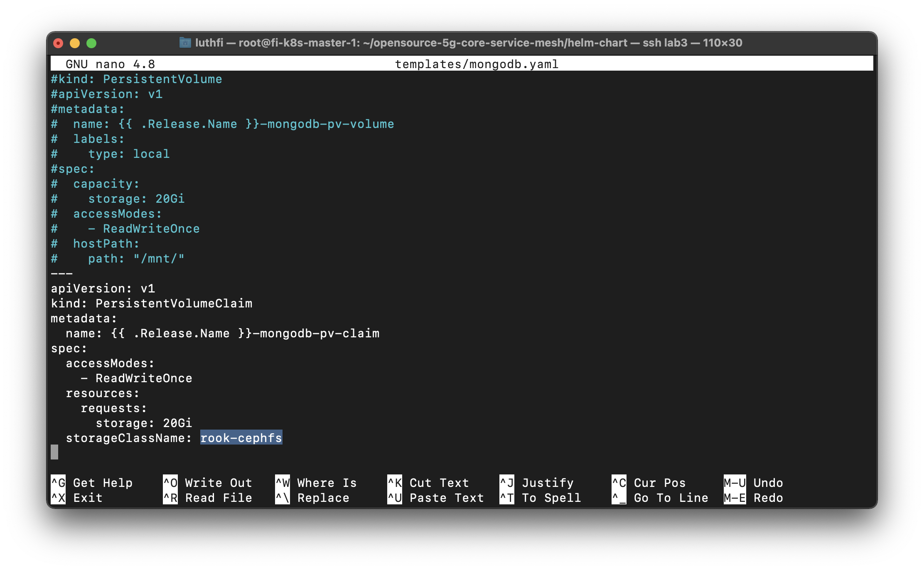Select the nano filename header bar
Screen dimensions: 924x570
point(462,63)
